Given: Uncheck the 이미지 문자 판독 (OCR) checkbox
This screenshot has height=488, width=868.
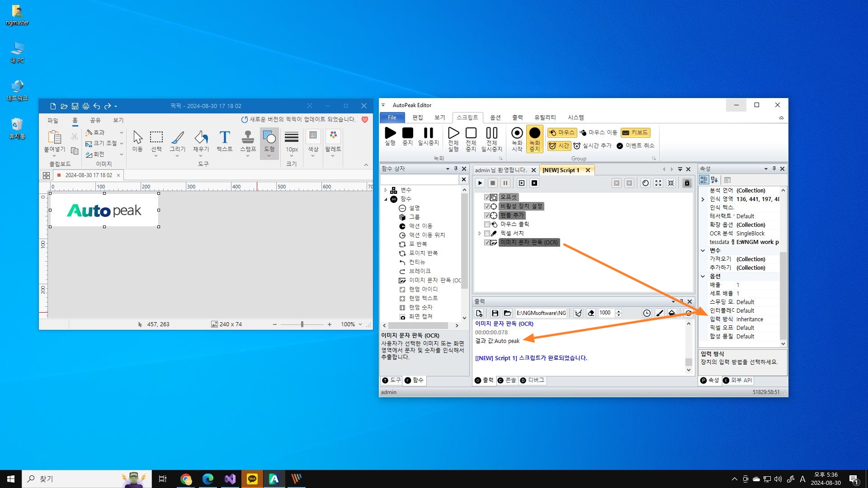Looking at the screenshot, I should (x=487, y=243).
